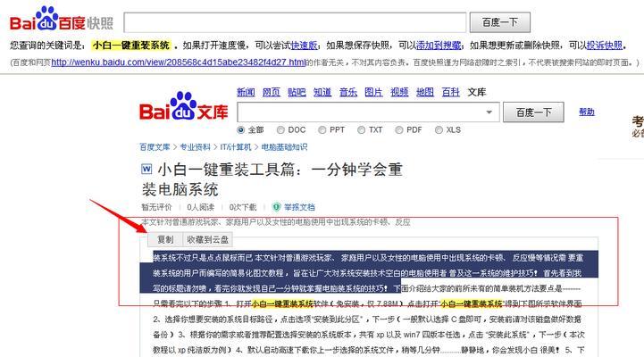Select the XLS file type radio button
644x357 pixels.
439,130
